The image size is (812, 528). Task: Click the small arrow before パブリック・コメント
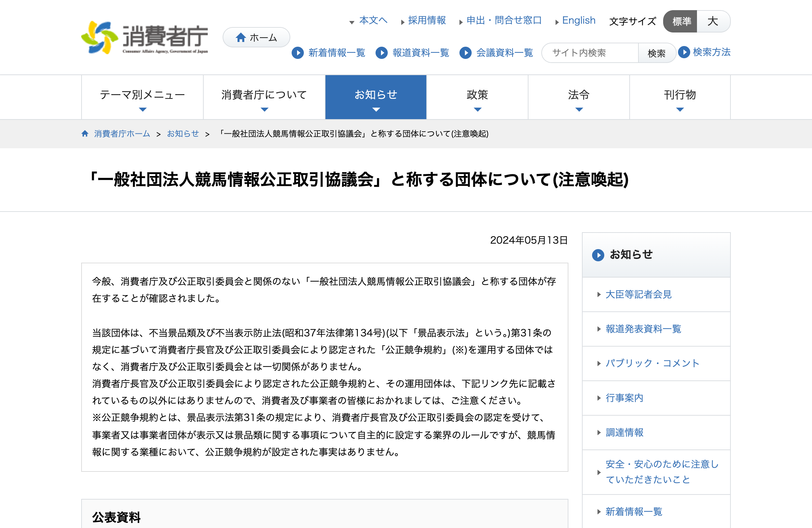pyautogui.click(x=599, y=364)
